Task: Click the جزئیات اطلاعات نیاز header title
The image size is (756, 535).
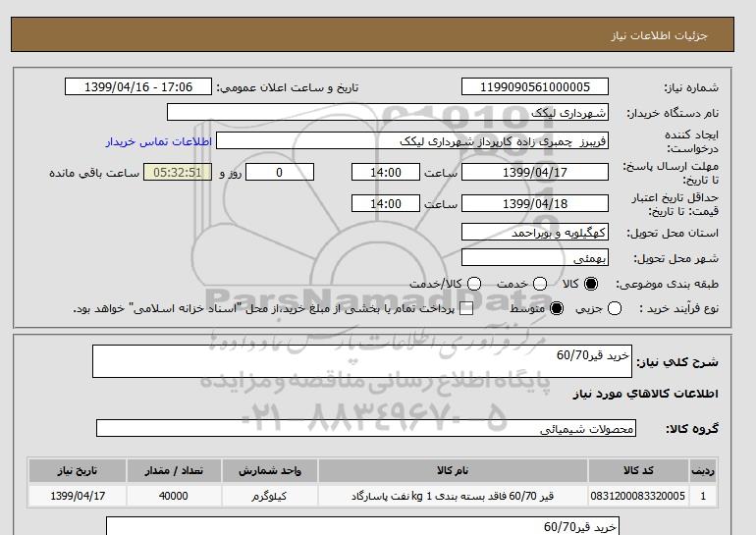Action: pyautogui.click(x=659, y=35)
